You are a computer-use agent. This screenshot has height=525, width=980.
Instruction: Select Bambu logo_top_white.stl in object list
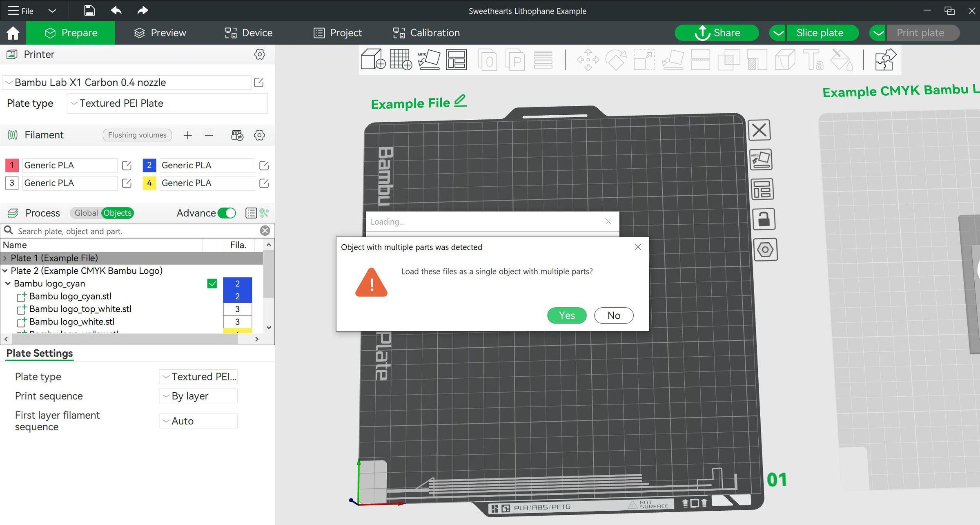(80, 309)
